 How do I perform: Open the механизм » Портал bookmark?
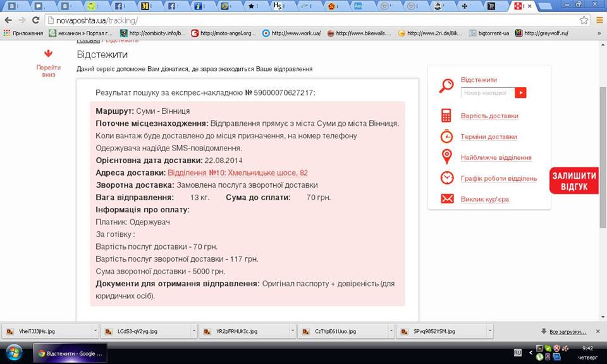pos(80,33)
